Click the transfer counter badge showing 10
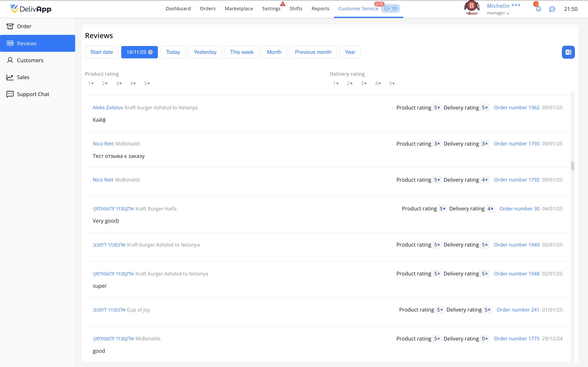The width and height of the screenshot is (588, 367). [x=390, y=9]
